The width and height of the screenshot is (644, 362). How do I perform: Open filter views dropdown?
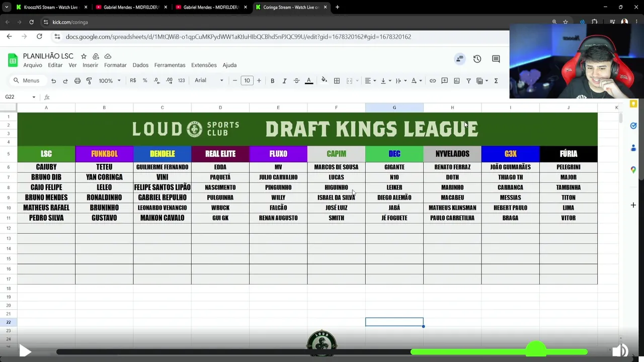click(482, 80)
